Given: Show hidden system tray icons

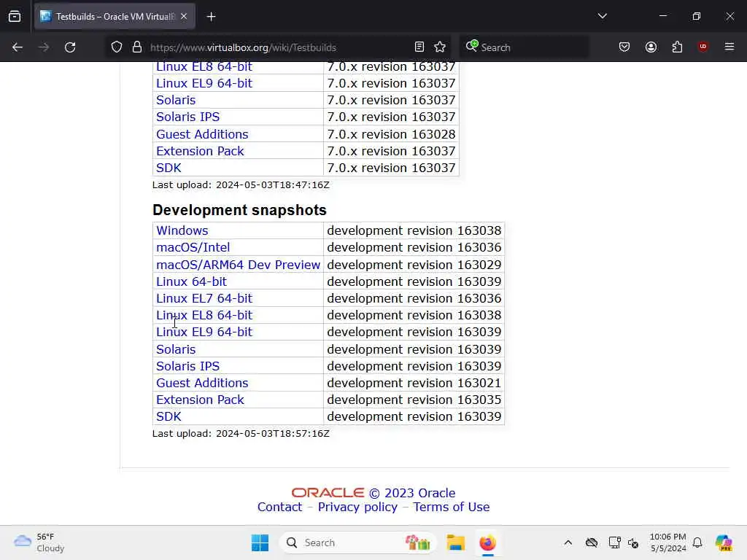Looking at the screenshot, I should (568, 542).
